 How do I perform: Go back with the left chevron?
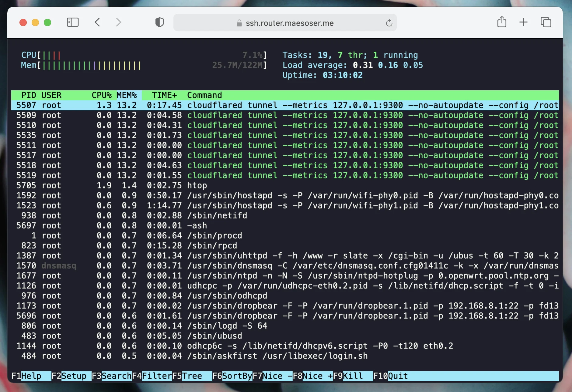[x=97, y=22]
